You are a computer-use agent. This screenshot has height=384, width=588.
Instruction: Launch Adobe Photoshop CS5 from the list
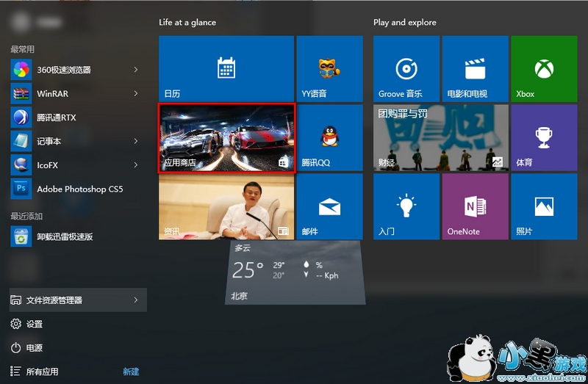[x=79, y=189]
